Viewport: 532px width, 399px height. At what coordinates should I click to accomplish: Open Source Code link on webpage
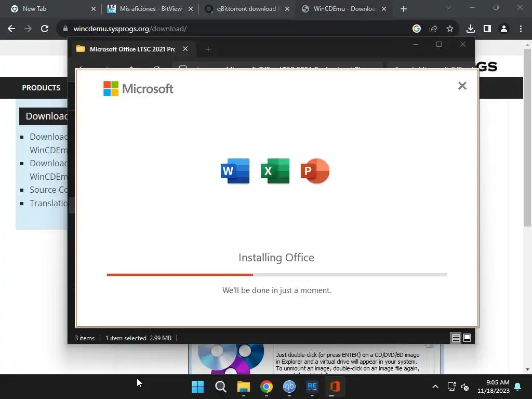[x=48, y=190]
